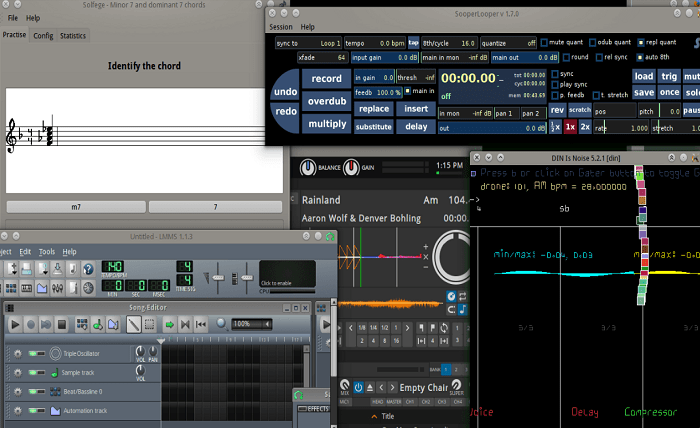
Task: Toggle deck power button beside Empty Chair
Action: point(358,388)
